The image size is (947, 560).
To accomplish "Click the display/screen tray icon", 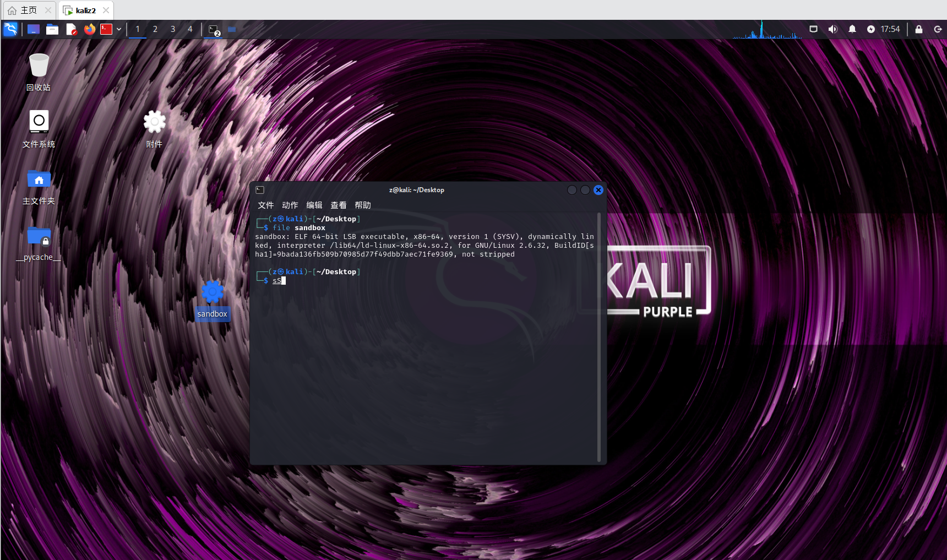I will pos(813,29).
